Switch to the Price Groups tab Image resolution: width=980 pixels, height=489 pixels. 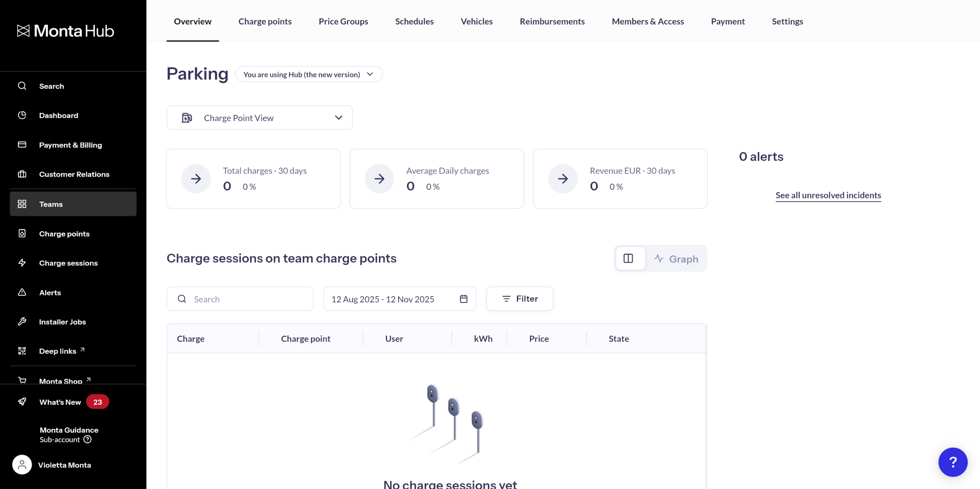point(343,21)
